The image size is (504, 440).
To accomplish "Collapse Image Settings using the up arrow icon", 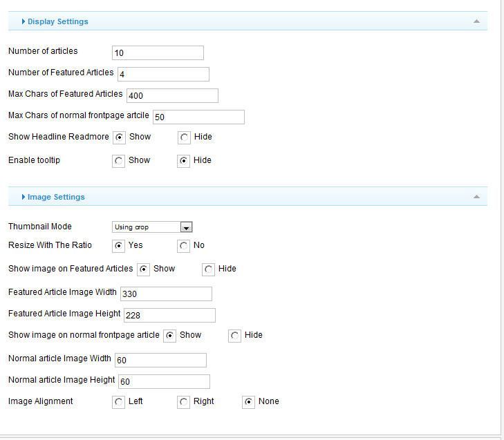I will 476,197.
